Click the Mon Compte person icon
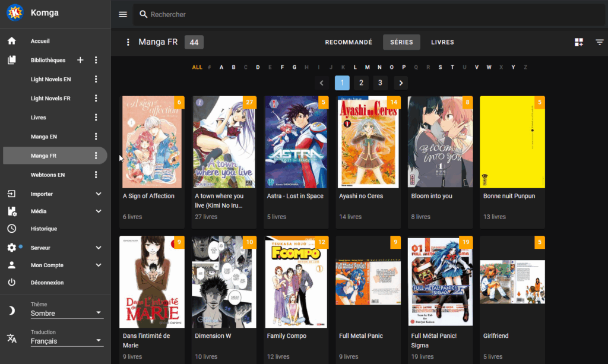This screenshot has width=608, height=364. click(12, 265)
